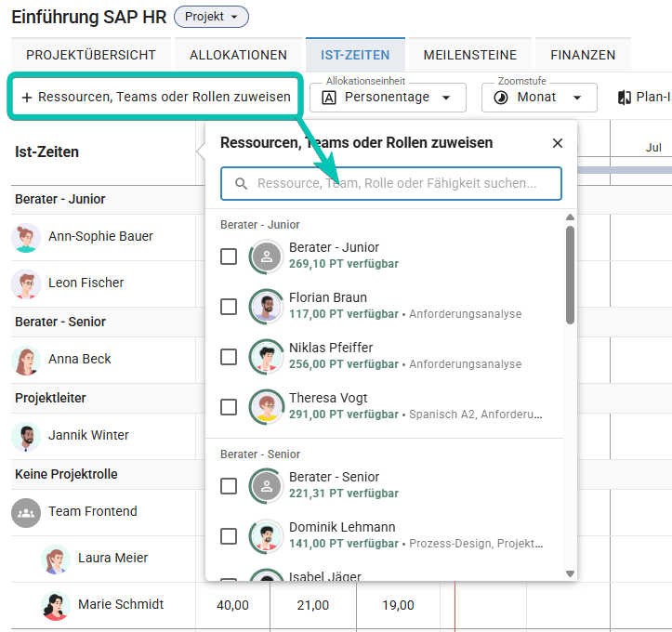Click the Anna Beck name

(x=79, y=359)
